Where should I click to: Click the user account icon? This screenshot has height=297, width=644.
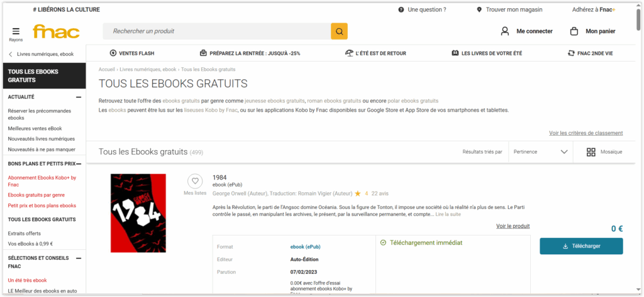coord(505,31)
